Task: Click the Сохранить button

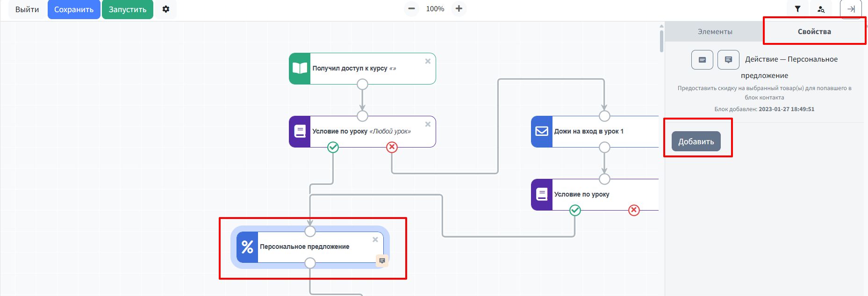Action: coord(74,9)
